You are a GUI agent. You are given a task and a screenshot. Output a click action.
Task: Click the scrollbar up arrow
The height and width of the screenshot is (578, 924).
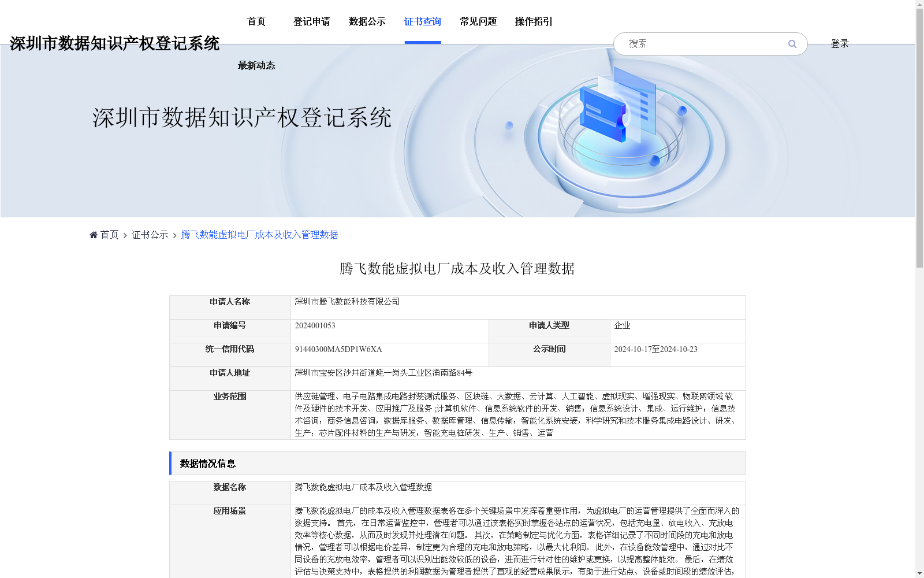click(919, 5)
